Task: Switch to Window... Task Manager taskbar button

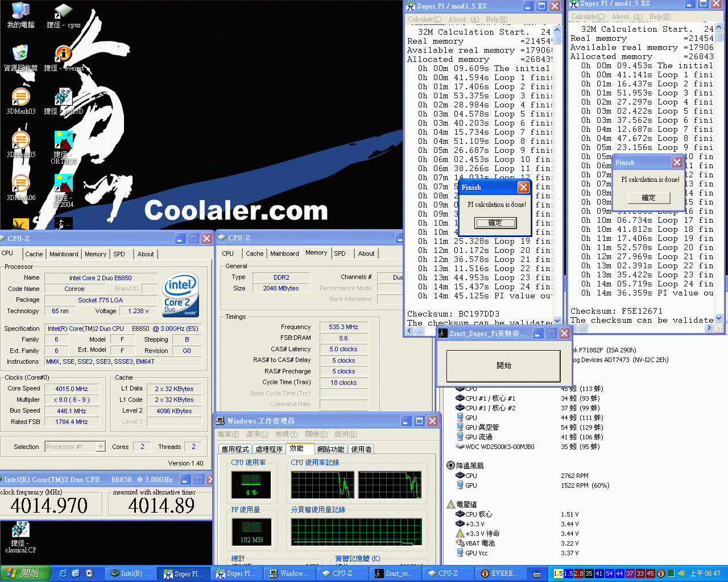Action: click(x=289, y=573)
